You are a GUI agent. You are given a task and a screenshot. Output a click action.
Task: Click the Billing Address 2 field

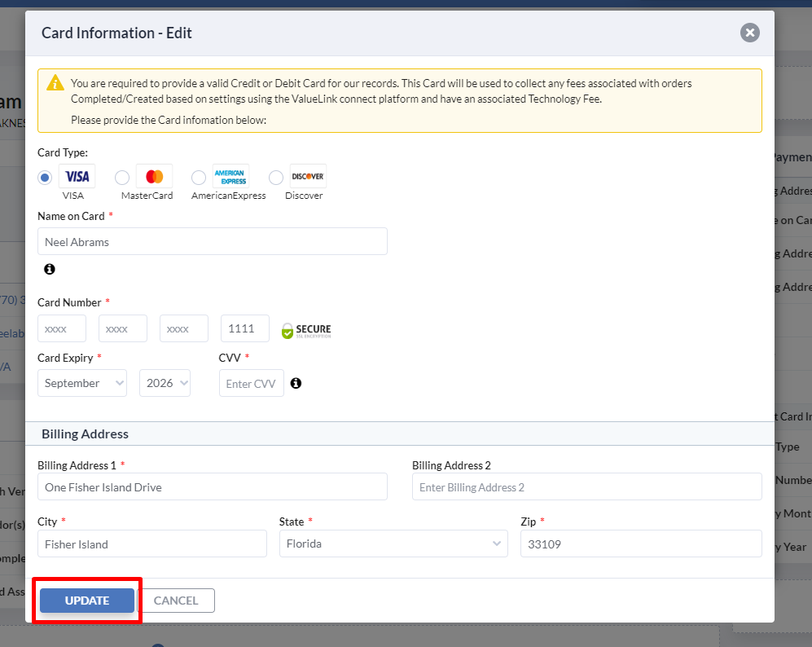click(586, 486)
